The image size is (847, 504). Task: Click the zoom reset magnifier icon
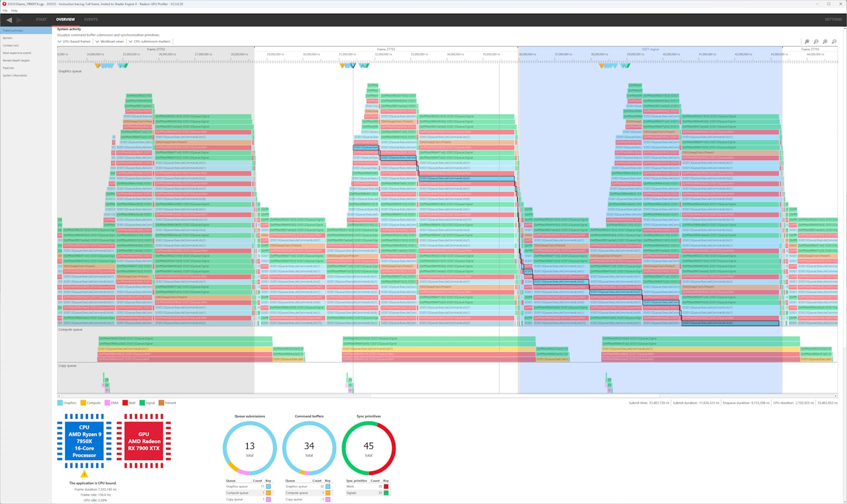click(816, 41)
